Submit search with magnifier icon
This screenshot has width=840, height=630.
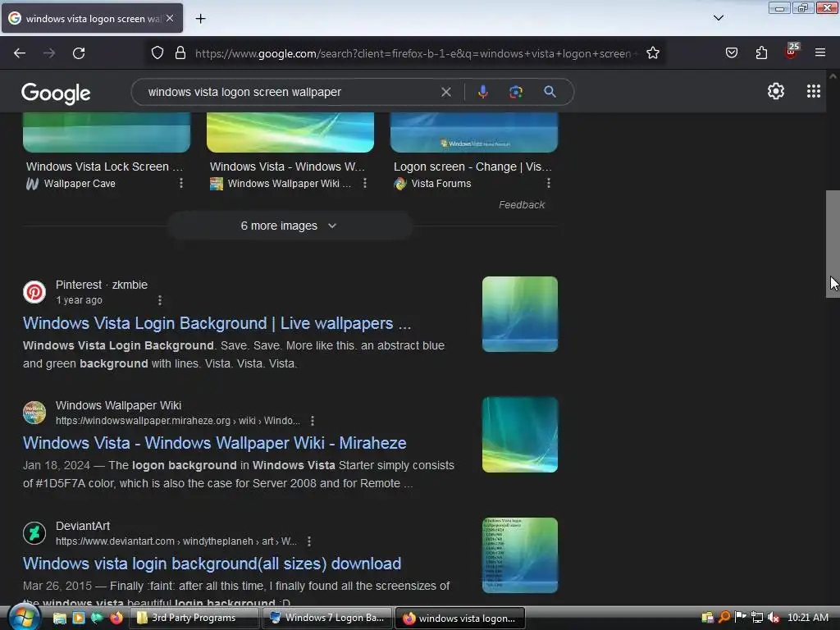click(x=550, y=92)
